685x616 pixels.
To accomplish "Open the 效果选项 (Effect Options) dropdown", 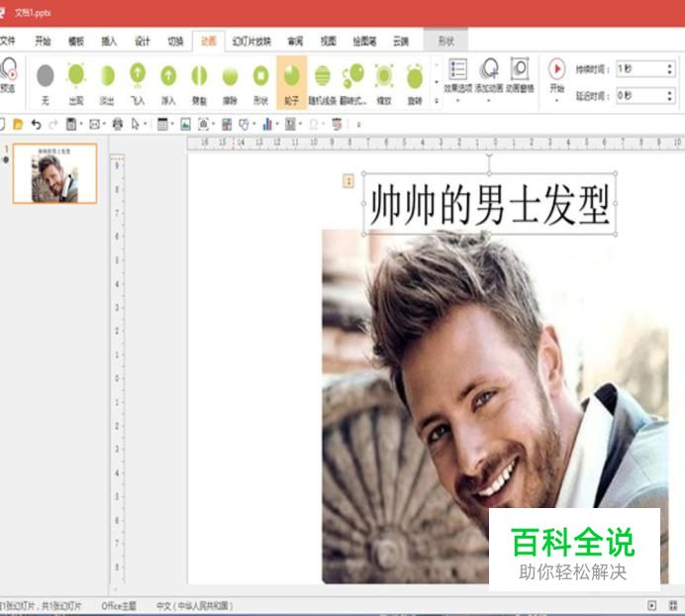I will [458, 76].
